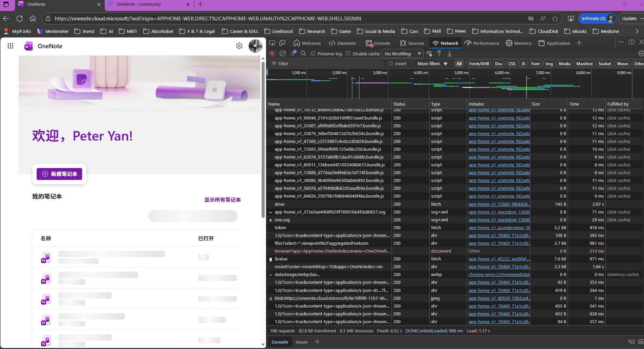
Task: Open No throttling dropdown
Action: pos(403,54)
